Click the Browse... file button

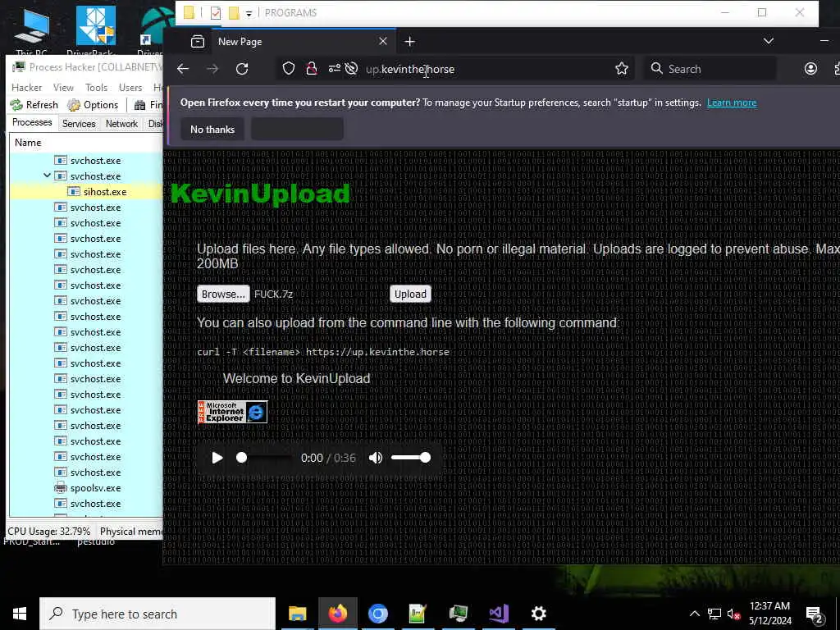223,294
